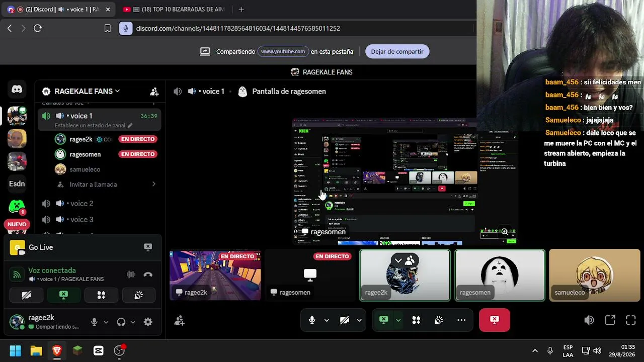The image size is (644, 362).
Task: Open voice connection details signal icon
Action: click(x=17, y=275)
